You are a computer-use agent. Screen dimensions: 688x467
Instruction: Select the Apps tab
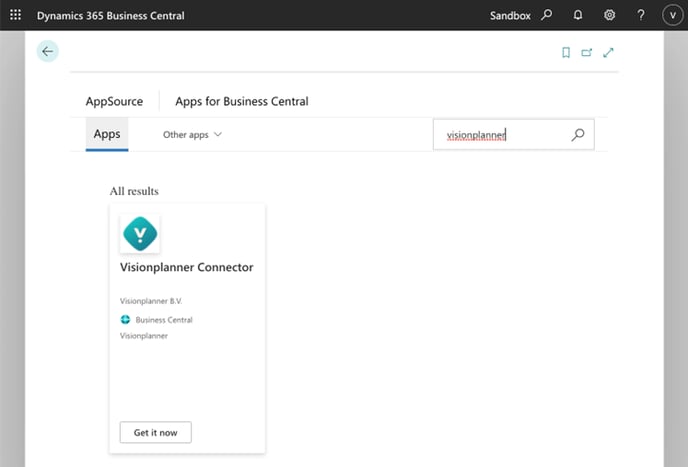click(x=107, y=134)
